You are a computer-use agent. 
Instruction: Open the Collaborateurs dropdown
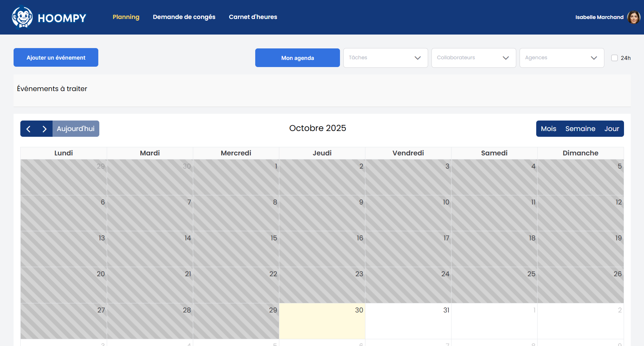474,58
